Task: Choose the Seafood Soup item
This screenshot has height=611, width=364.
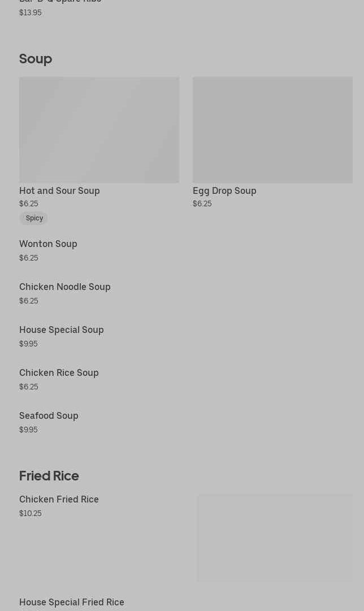Action: pos(49,416)
